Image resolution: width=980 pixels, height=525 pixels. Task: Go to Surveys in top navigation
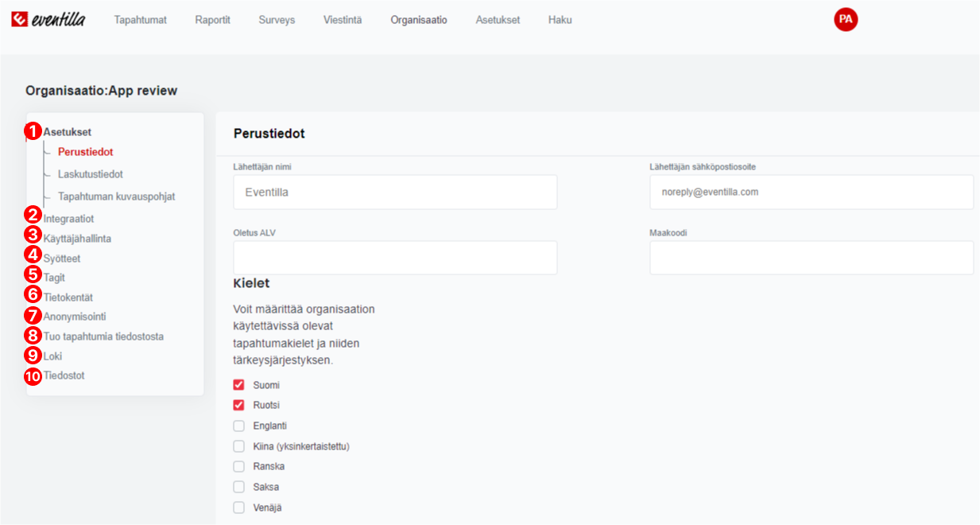pos(277,20)
